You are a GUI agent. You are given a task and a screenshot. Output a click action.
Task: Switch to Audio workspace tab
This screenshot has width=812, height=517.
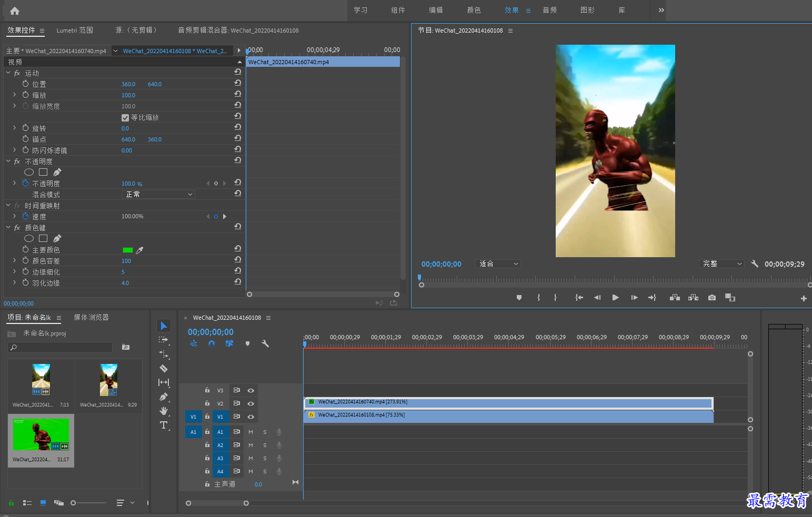pyautogui.click(x=550, y=10)
